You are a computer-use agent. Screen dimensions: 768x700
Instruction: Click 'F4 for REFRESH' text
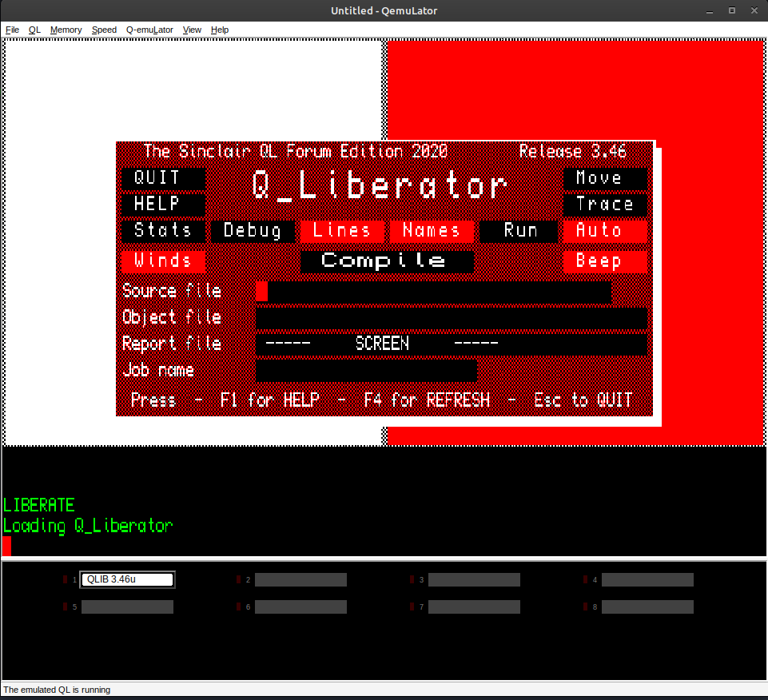(x=427, y=400)
